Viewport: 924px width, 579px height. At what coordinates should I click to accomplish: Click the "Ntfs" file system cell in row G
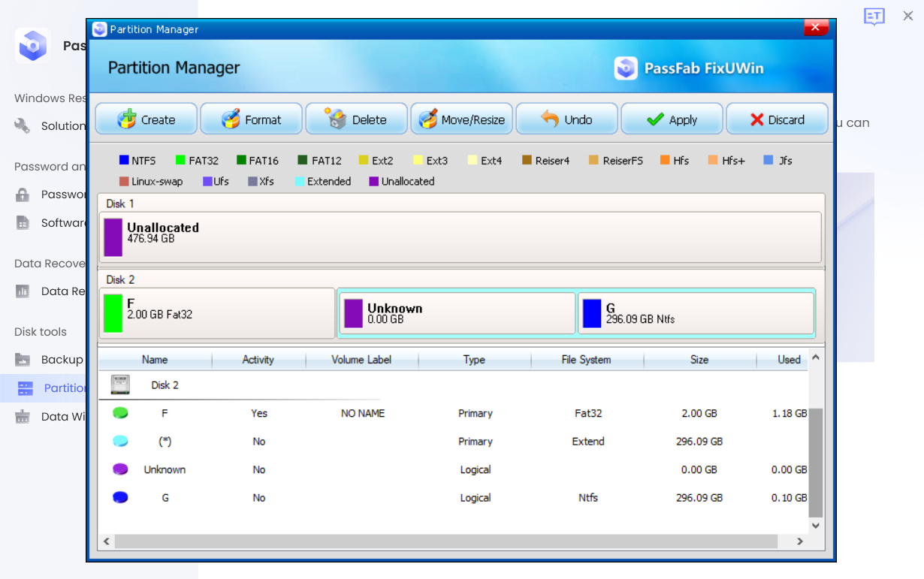point(588,498)
